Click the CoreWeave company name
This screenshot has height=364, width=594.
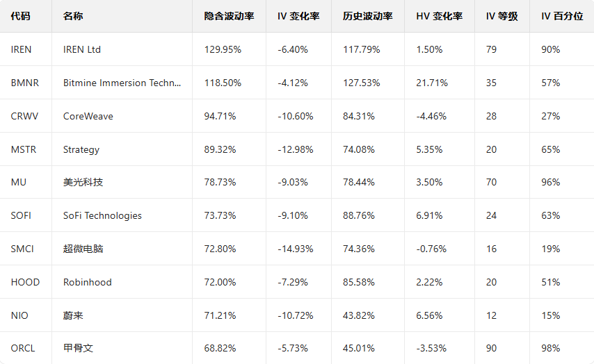tap(88, 116)
